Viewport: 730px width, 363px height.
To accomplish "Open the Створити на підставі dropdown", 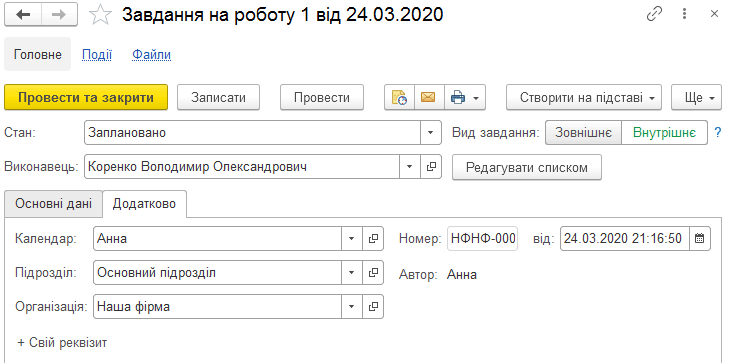I will (x=584, y=97).
